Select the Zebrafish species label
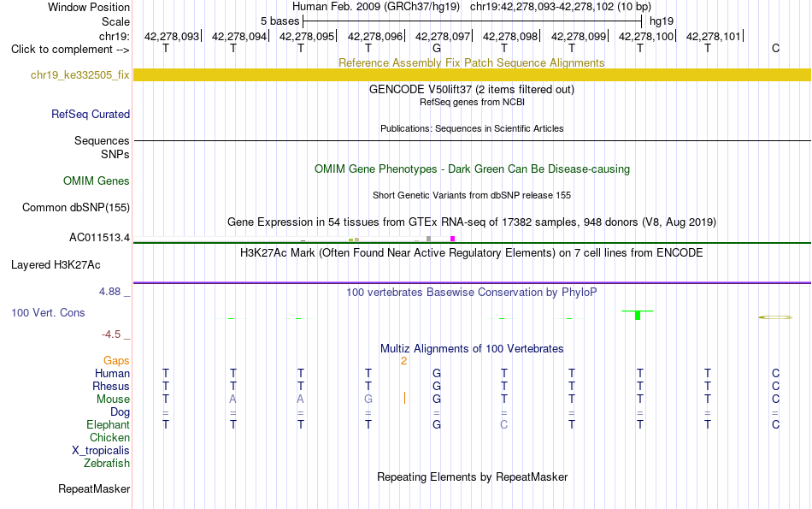The width and height of the screenshot is (812, 509). point(107,463)
